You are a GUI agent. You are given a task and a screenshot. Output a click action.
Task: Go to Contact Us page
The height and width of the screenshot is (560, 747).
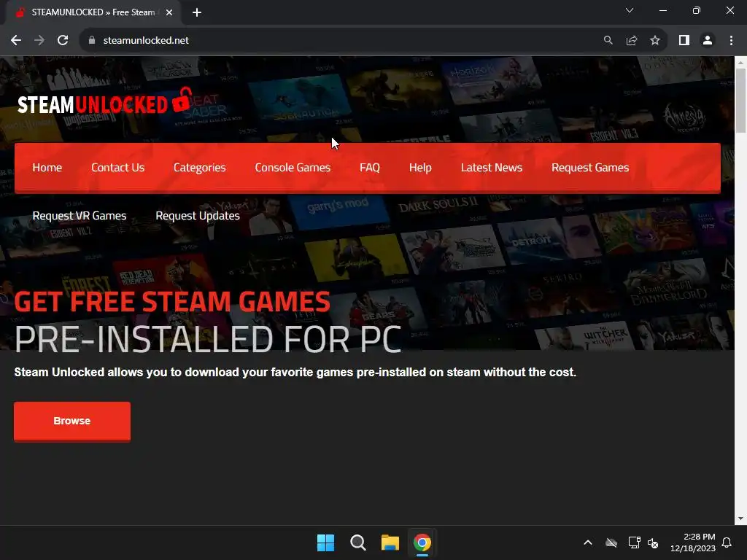coord(117,168)
